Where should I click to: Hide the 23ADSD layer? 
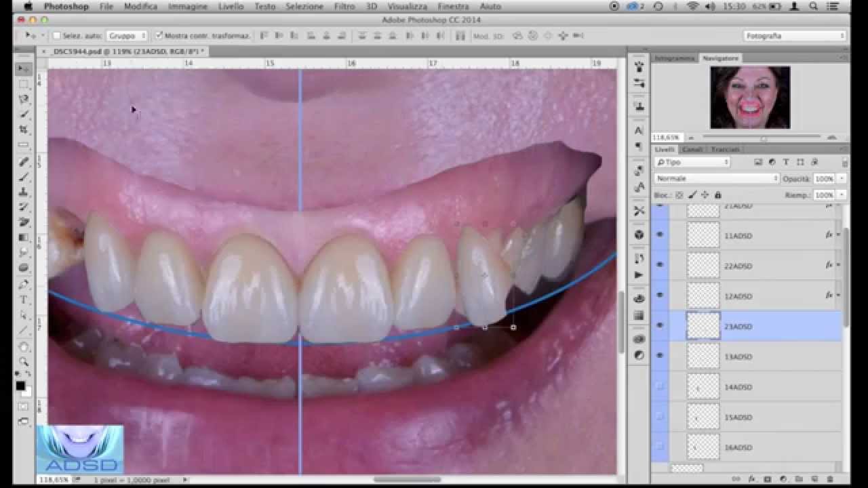pyautogui.click(x=660, y=326)
